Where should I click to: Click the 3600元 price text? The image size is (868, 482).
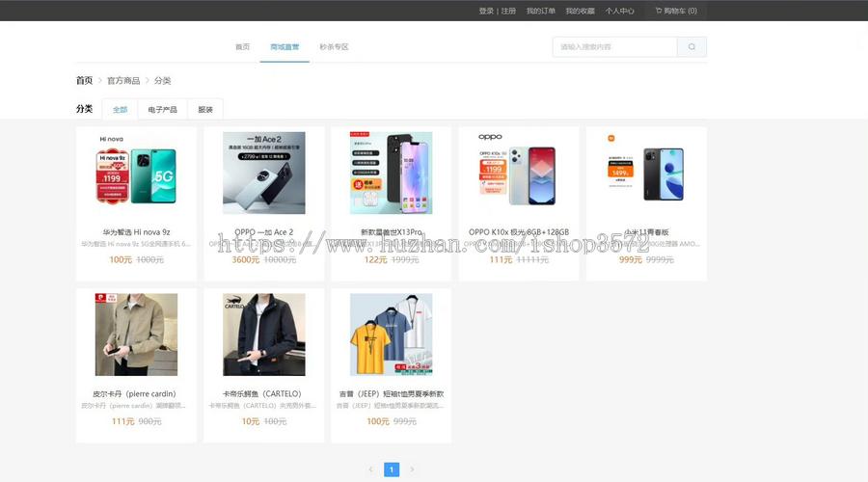(245, 259)
